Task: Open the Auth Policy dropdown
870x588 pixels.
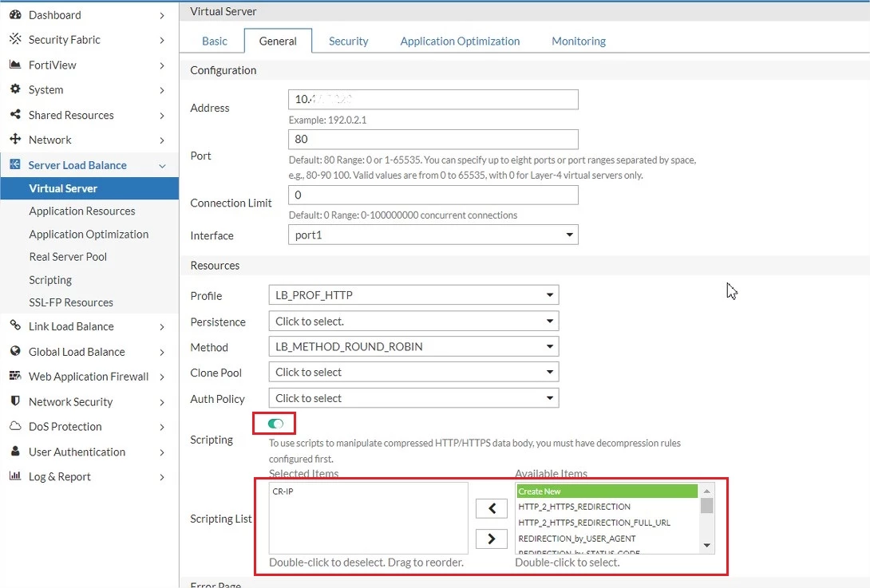Action: pyautogui.click(x=414, y=398)
